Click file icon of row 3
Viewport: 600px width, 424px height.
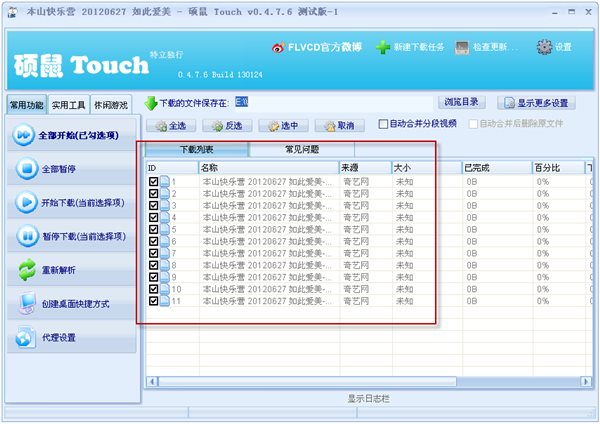[x=165, y=205]
